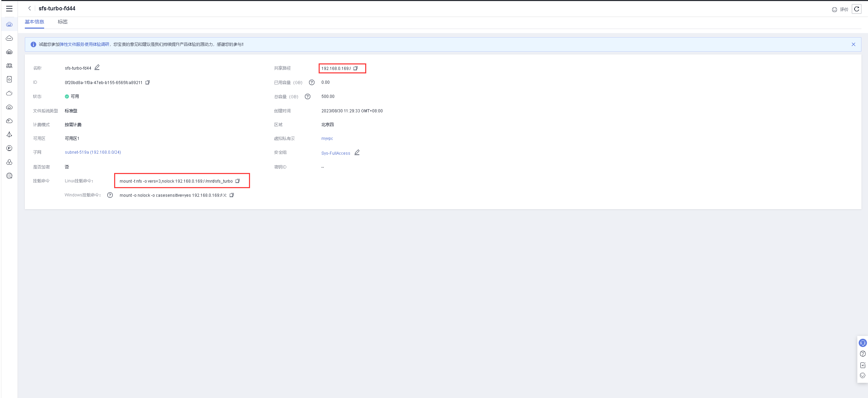Switch to the 标签 tab
Image resolution: width=868 pixels, height=398 pixels.
click(x=62, y=22)
